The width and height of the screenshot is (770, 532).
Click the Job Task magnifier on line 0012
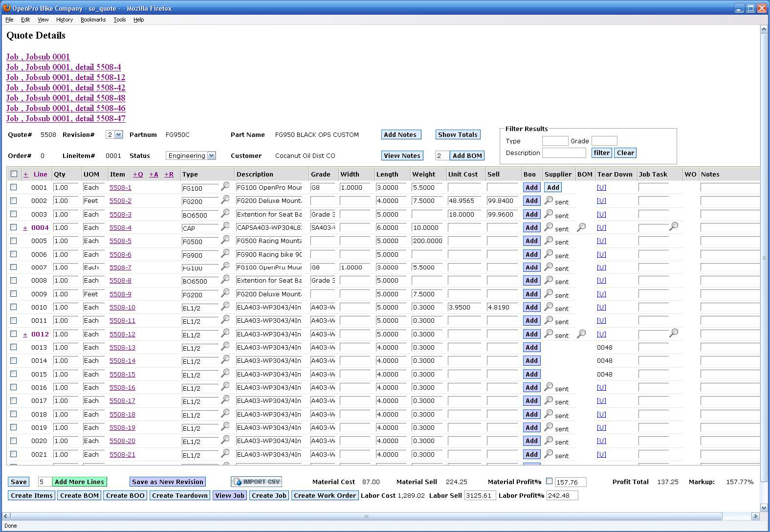[x=674, y=333]
